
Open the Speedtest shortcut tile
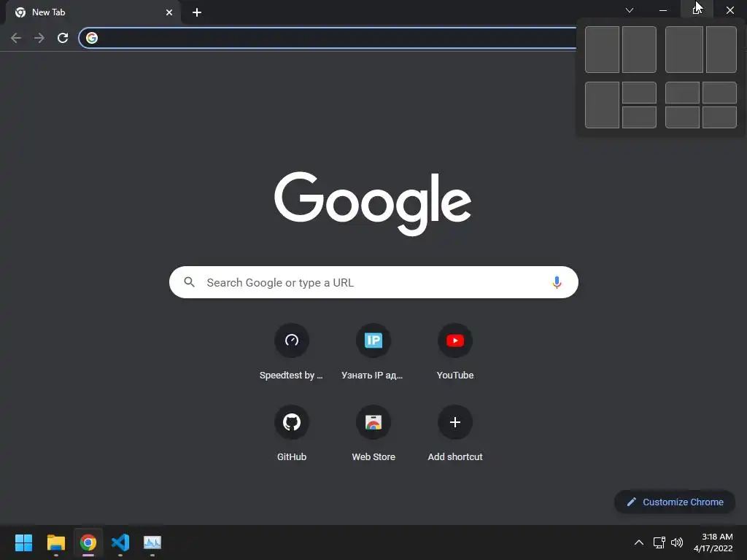[x=292, y=341]
